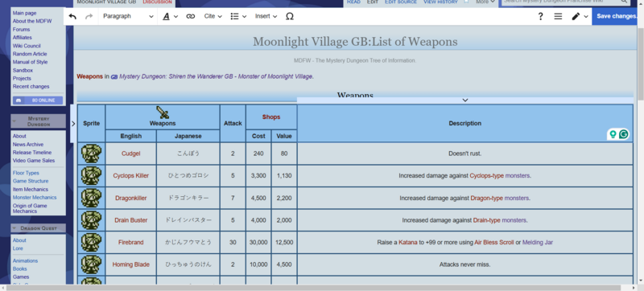Open the special character omega tool
This screenshot has height=291, width=644.
pos(290,16)
